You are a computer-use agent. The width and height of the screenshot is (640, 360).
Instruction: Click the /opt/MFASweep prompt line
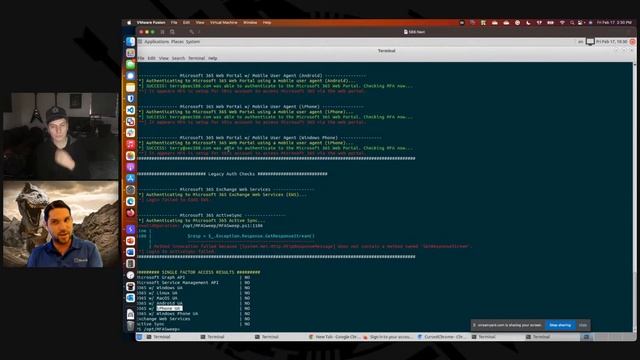158,329
